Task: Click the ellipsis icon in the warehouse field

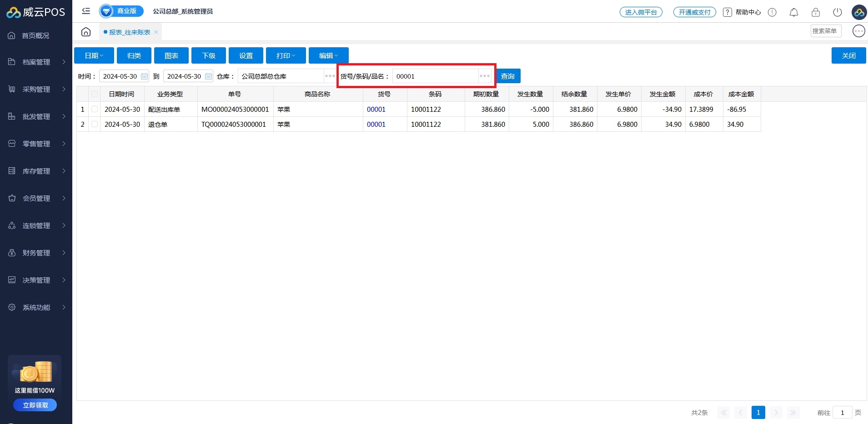Action: [330, 76]
